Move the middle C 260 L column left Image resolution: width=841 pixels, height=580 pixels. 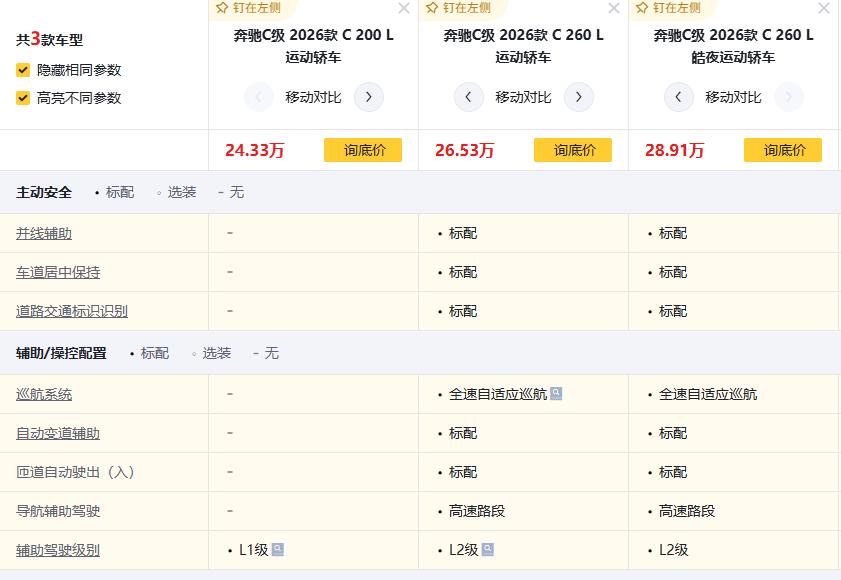(469, 97)
